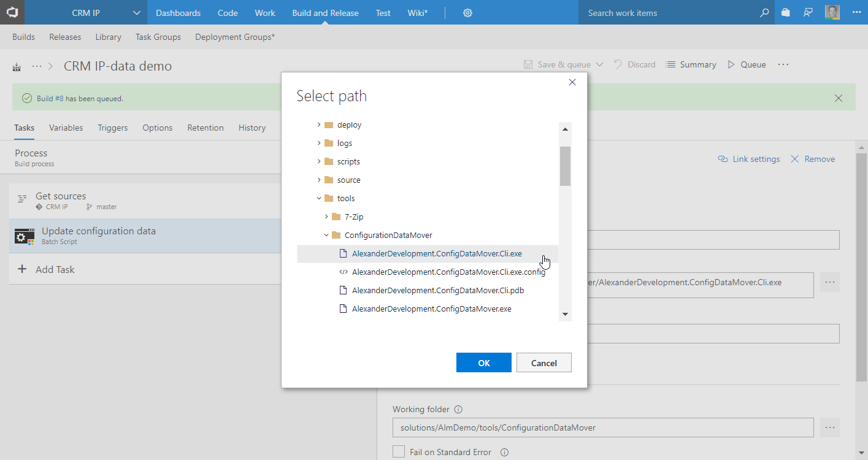Open the Code hub

pyautogui.click(x=228, y=13)
